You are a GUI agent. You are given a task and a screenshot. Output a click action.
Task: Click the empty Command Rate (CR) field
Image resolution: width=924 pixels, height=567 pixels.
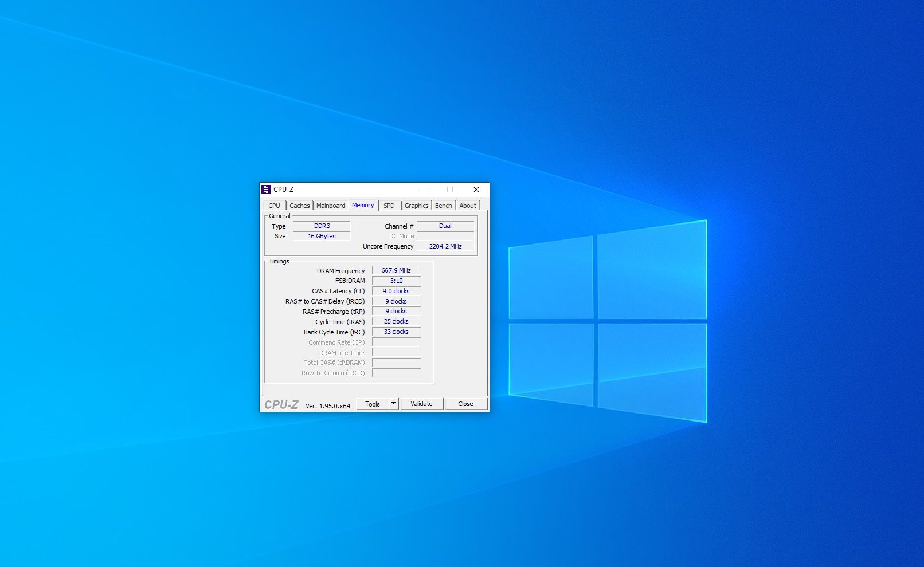[396, 342]
